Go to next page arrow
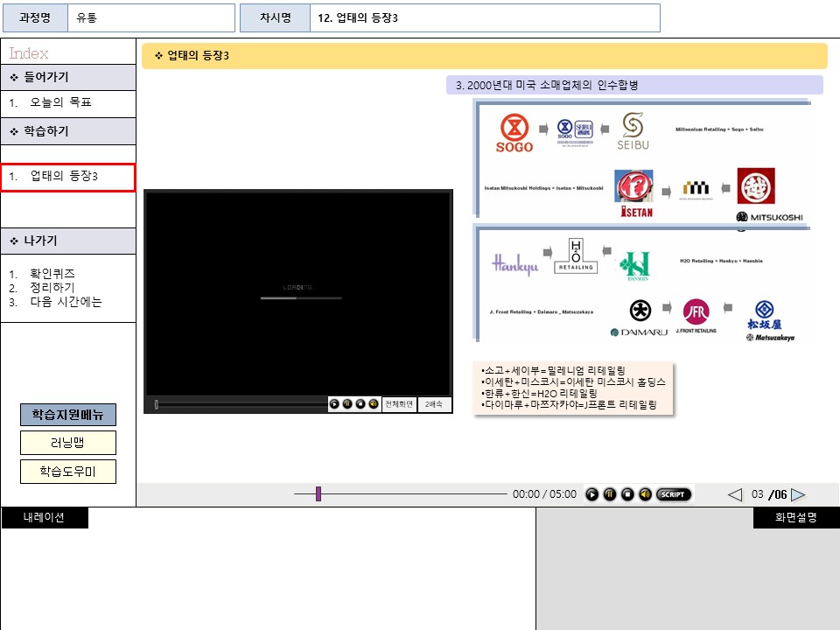840x630 pixels. pyautogui.click(x=798, y=494)
